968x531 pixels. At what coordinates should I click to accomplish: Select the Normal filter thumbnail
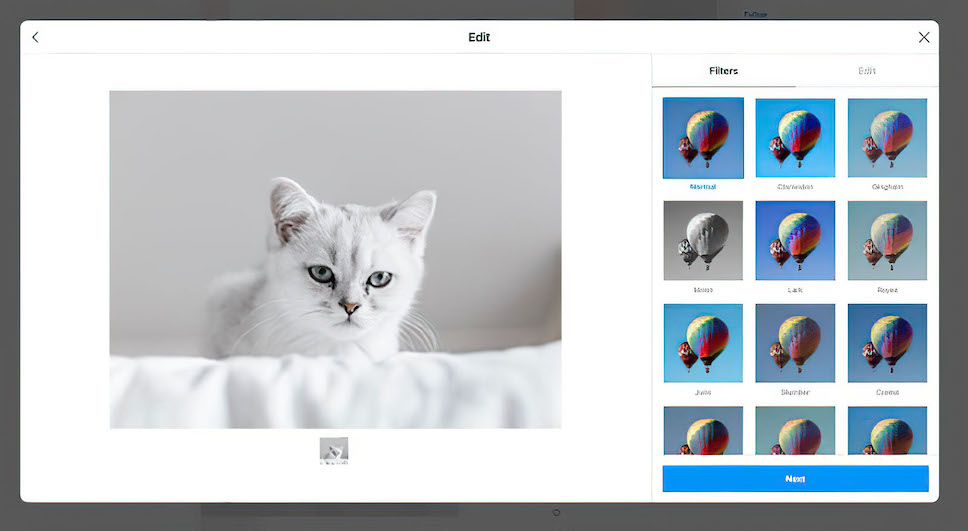click(x=703, y=137)
